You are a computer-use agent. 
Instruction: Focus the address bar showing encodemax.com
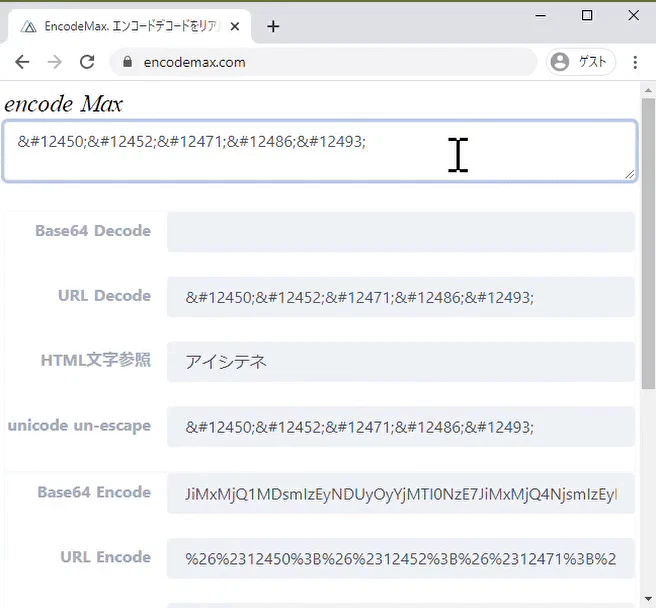[x=323, y=62]
